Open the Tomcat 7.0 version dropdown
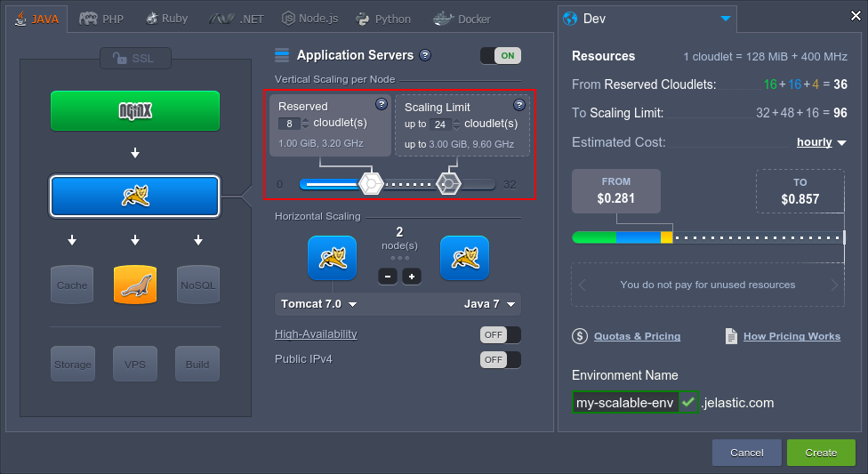The image size is (868, 474). [319, 304]
